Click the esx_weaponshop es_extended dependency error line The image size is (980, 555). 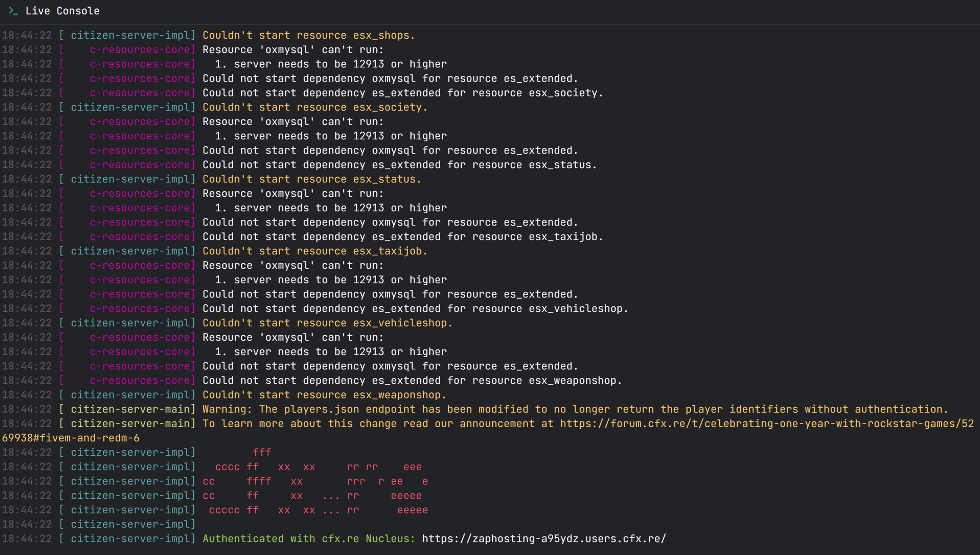(412, 380)
